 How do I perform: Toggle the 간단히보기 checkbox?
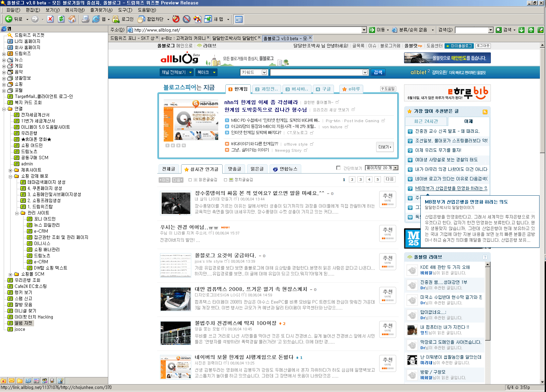pyautogui.click(x=338, y=168)
